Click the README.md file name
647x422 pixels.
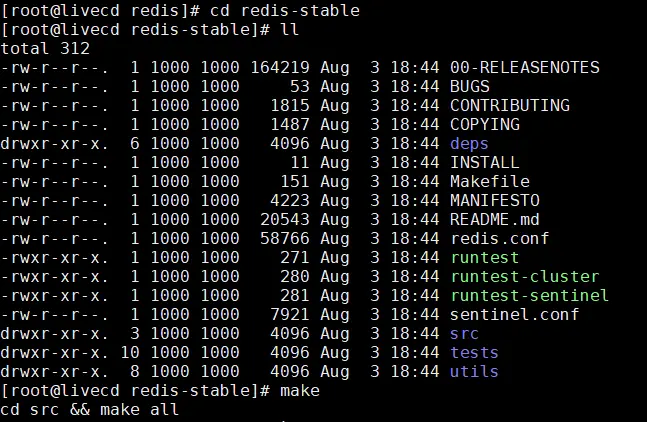tap(495, 219)
